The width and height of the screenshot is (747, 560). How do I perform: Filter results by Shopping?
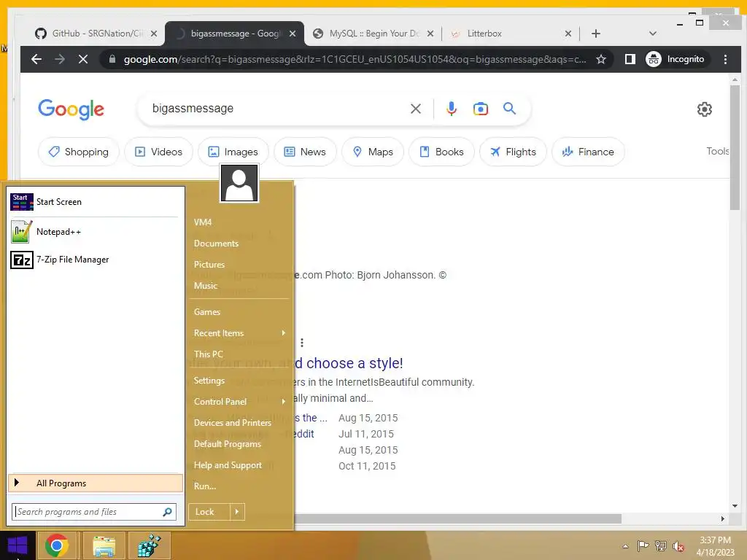click(79, 152)
